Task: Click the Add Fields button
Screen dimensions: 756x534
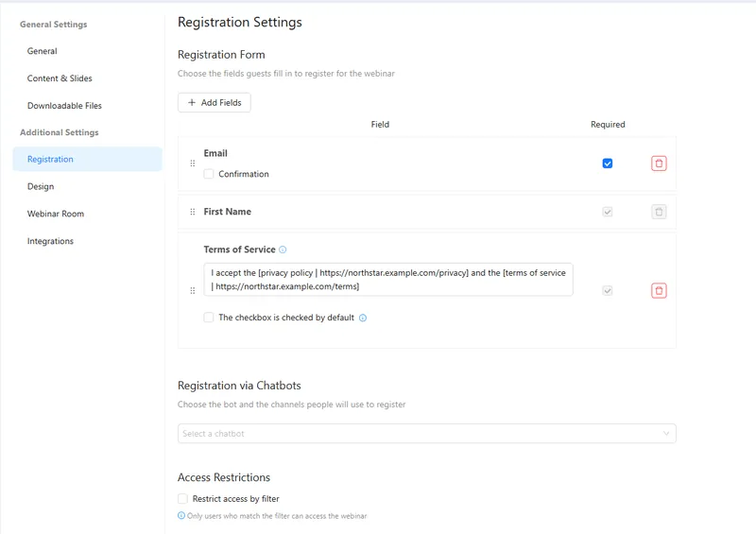Action: pos(215,102)
